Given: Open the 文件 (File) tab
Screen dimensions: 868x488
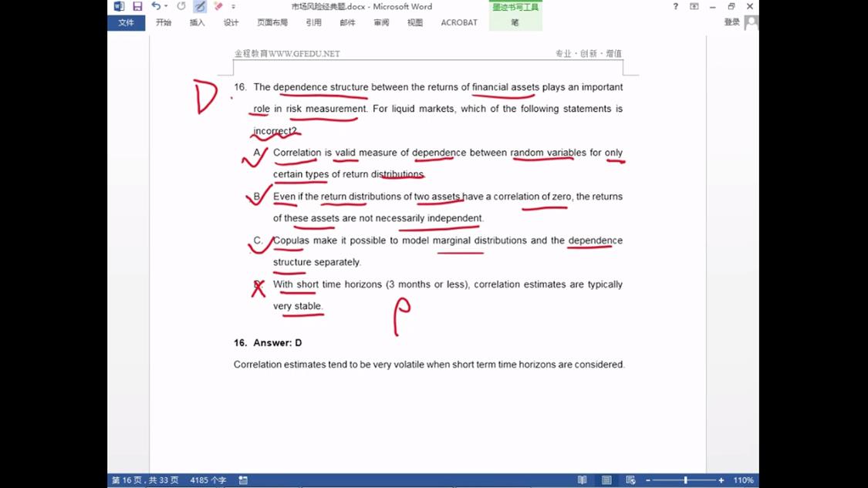Looking at the screenshot, I should [127, 22].
